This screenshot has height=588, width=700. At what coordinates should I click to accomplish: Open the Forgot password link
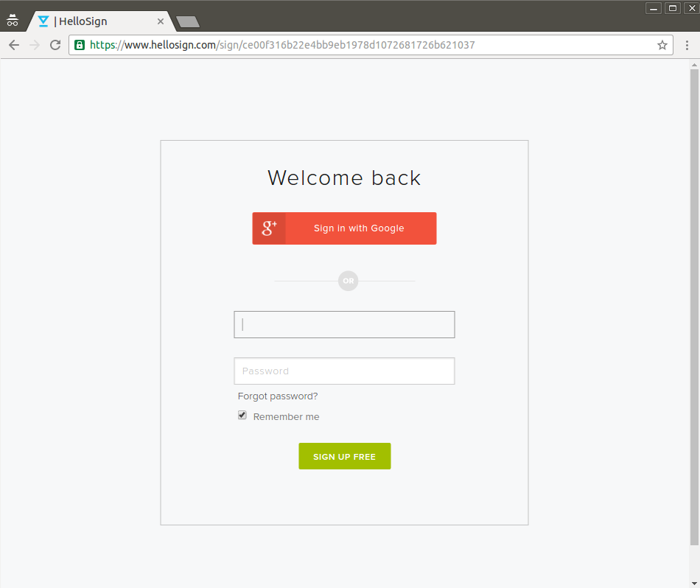click(x=278, y=396)
